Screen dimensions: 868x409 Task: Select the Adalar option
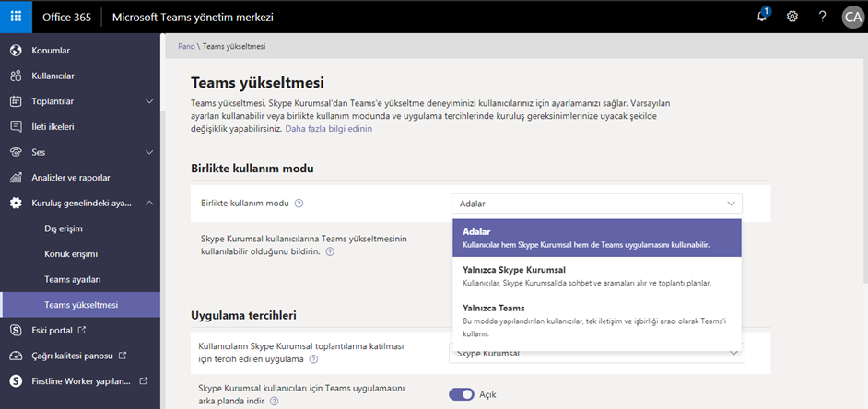(597, 238)
